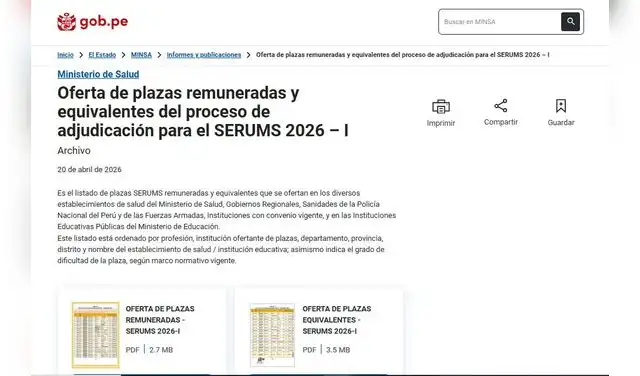
Task: Open the MINSA breadcrumb link
Action: (141, 55)
